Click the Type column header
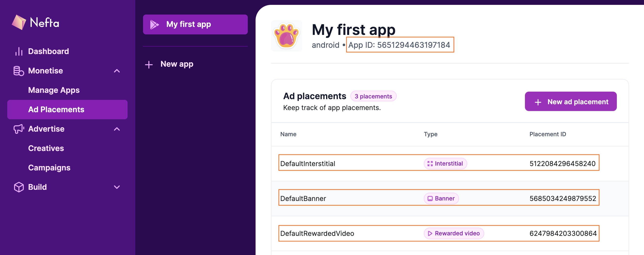Screen dimensions: 644x255 pos(430,134)
